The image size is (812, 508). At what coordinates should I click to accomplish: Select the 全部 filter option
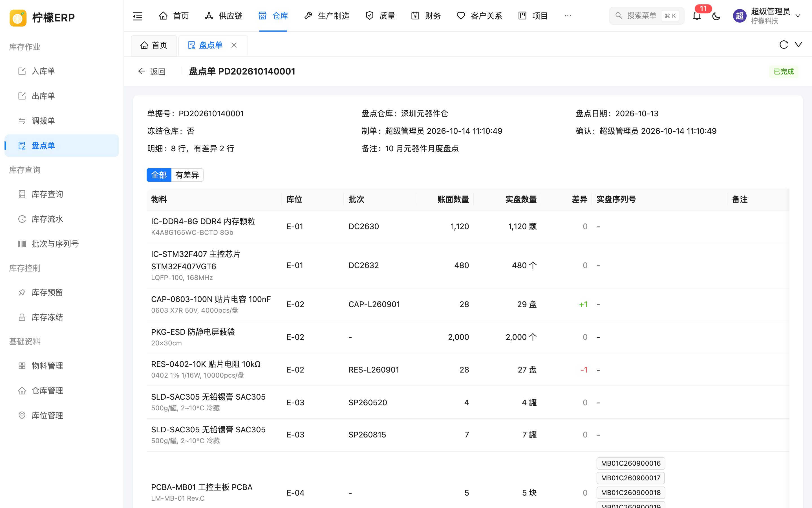point(159,175)
